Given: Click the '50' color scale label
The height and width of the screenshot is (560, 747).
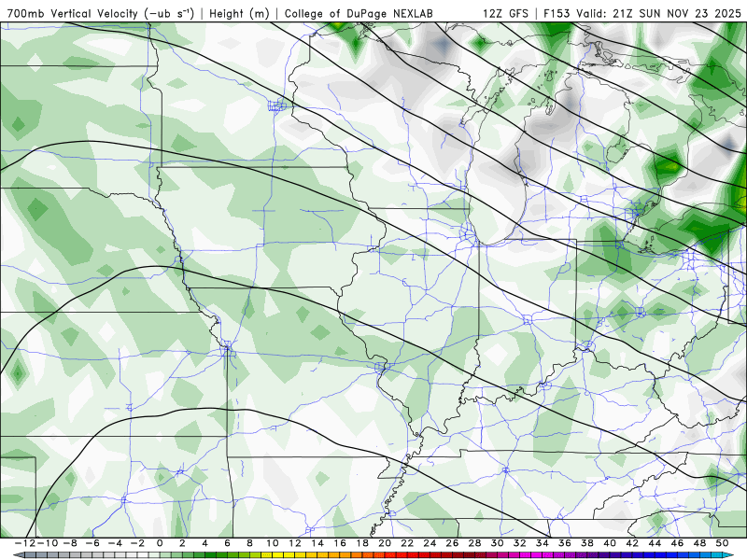Looking at the screenshot, I should click(x=722, y=543).
